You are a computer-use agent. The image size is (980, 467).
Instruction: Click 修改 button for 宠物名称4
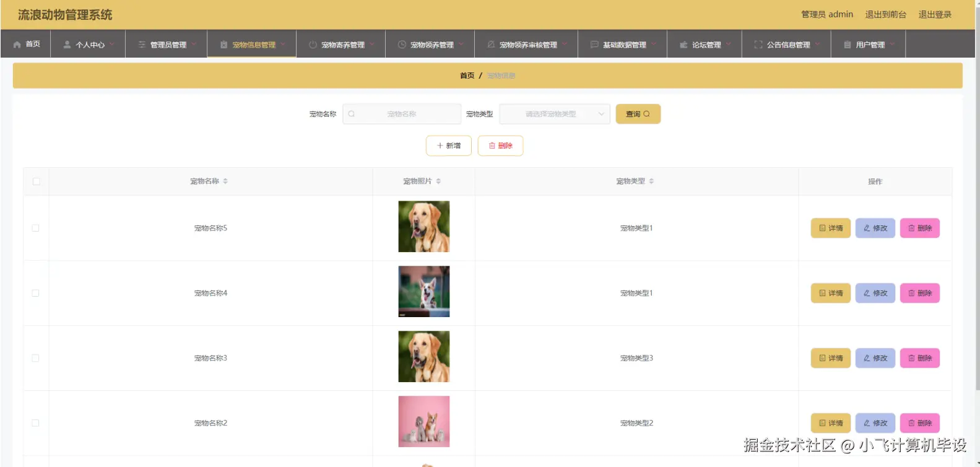[875, 293]
